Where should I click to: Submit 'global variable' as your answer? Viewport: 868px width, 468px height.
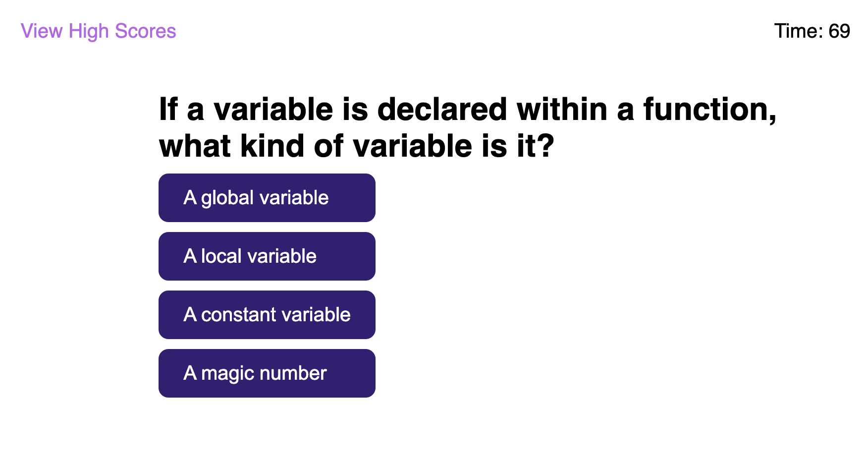[x=267, y=198]
